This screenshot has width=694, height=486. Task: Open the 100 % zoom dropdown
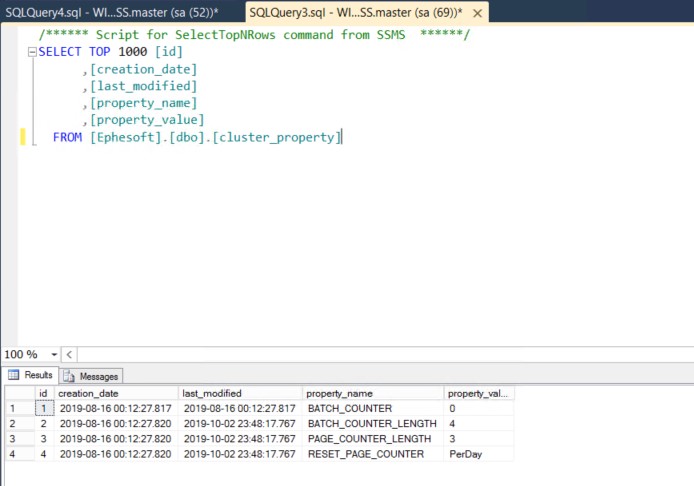coord(54,355)
